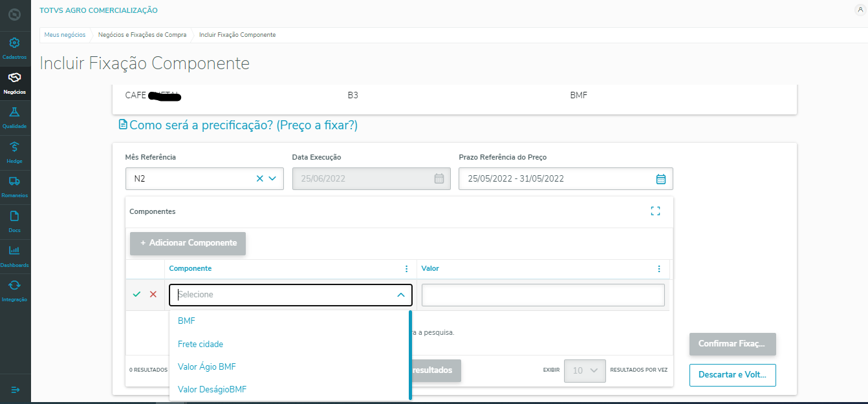Open Valor column options menu
The height and width of the screenshot is (404, 868).
pos(659,269)
